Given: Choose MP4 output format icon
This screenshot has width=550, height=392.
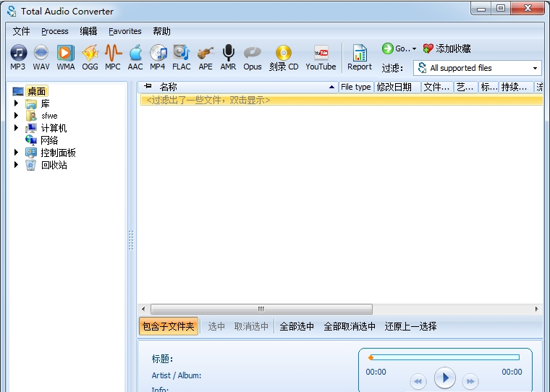Looking at the screenshot, I should tap(158, 54).
